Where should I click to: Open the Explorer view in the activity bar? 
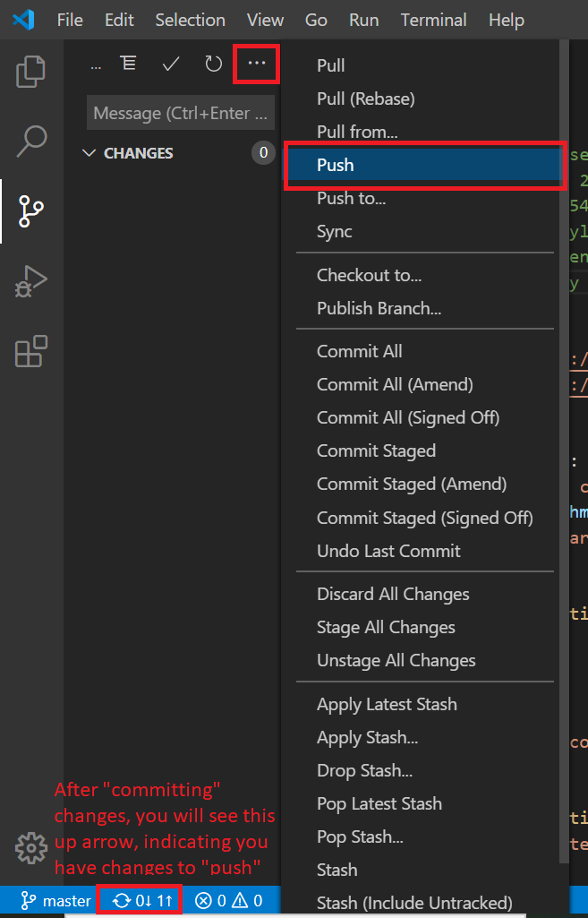(30, 72)
